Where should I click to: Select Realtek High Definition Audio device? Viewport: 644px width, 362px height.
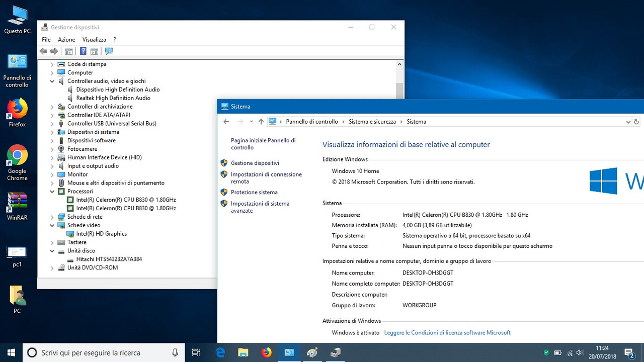[113, 98]
